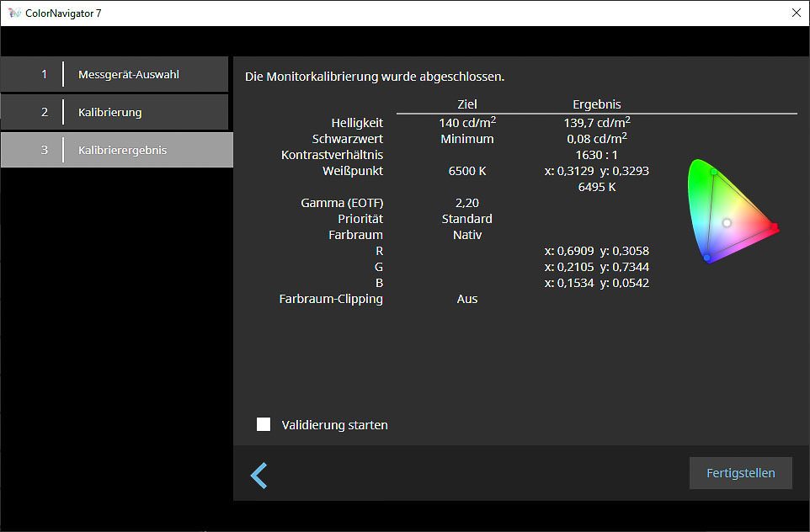Click the result brightness value 139,7 cd/m²

click(597, 122)
